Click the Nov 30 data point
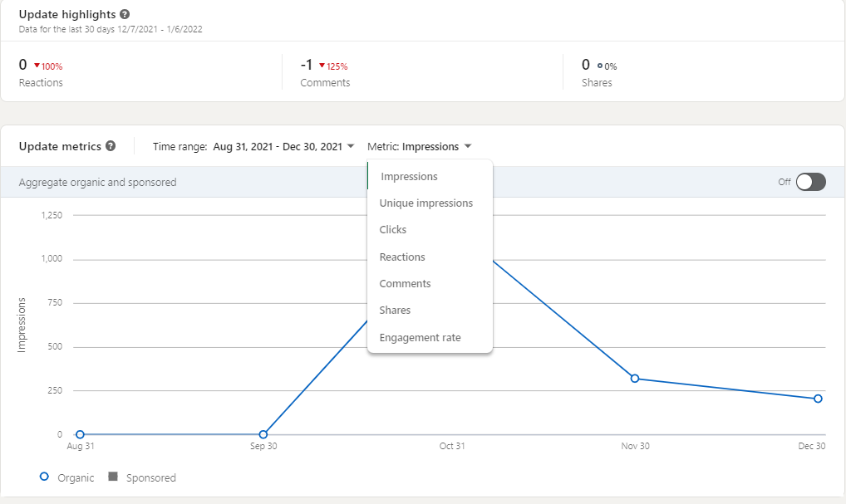Image resolution: width=846 pixels, height=504 pixels. click(635, 379)
